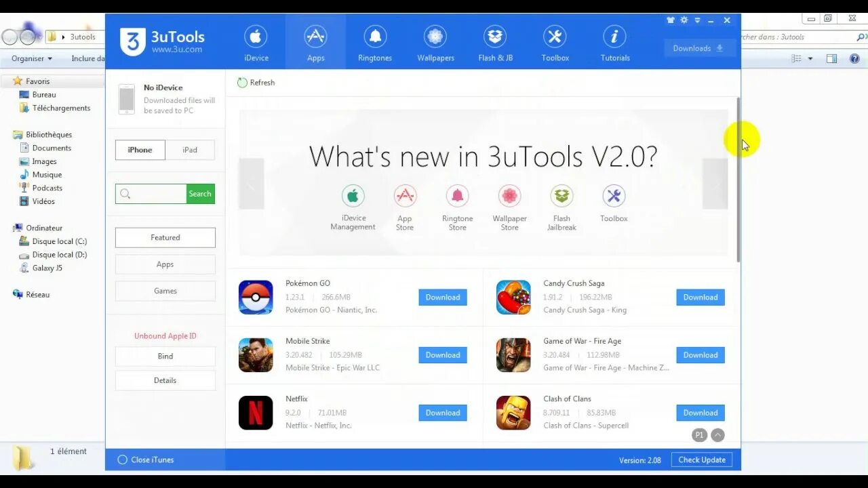Click the Toolbox banner icon
The width and height of the screenshot is (868, 488).
(614, 196)
